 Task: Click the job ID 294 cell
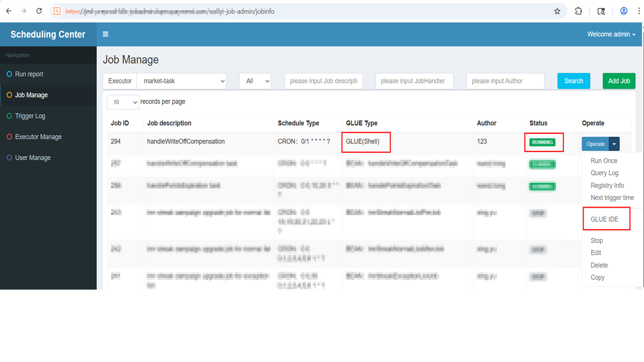[116, 141]
